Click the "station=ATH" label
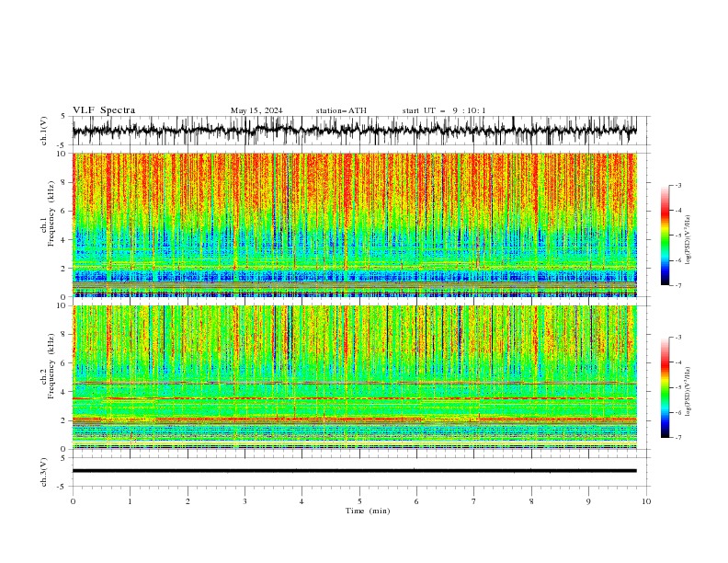The width and height of the screenshot is (728, 563). tap(341, 110)
